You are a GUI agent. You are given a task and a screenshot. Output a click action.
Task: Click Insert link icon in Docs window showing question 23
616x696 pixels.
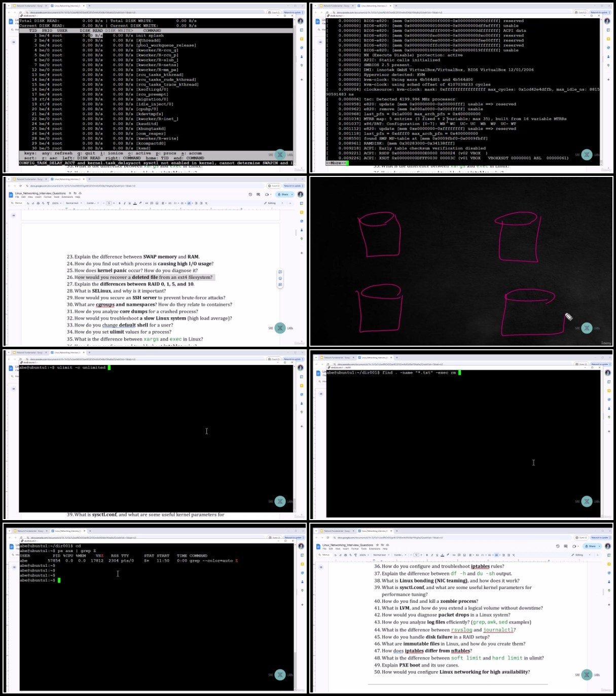(146, 203)
